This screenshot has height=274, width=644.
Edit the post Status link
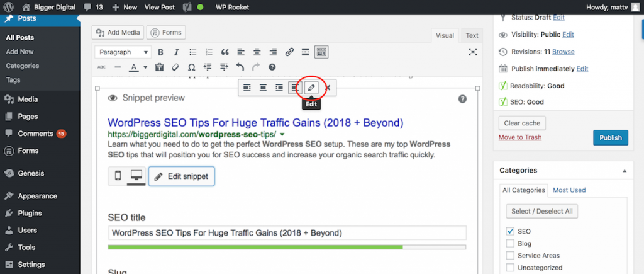pos(558,18)
